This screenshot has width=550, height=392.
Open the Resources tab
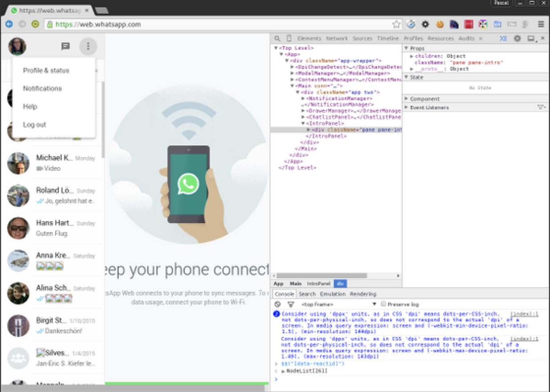tap(441, 39)
